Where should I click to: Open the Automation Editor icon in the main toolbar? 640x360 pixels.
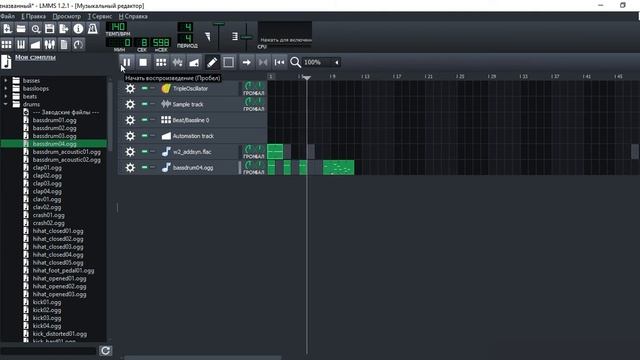[36, 44]
